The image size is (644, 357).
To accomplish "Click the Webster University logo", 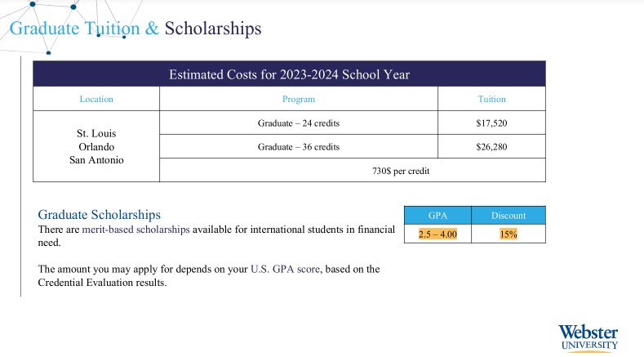I will [x=588, y=337].
